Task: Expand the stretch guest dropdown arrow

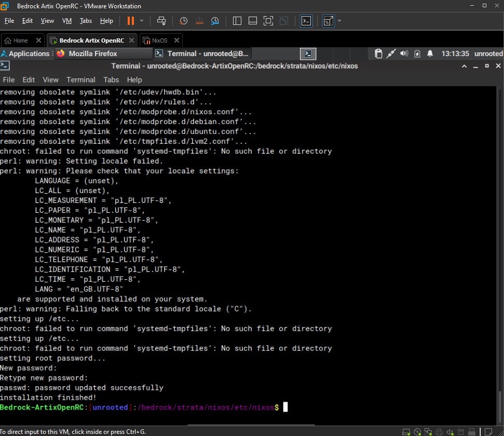Action: point(339,21)
